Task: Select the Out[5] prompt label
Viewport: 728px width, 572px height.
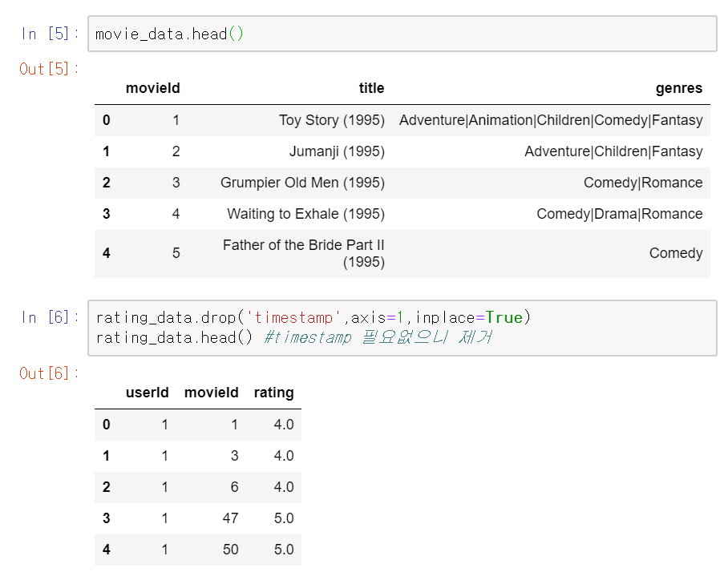Action: coord(49,69)
